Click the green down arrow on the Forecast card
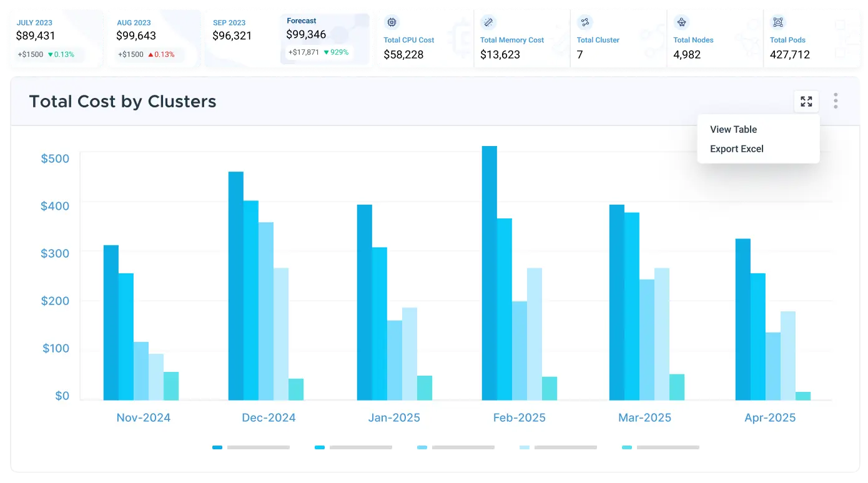 point(328,52)
